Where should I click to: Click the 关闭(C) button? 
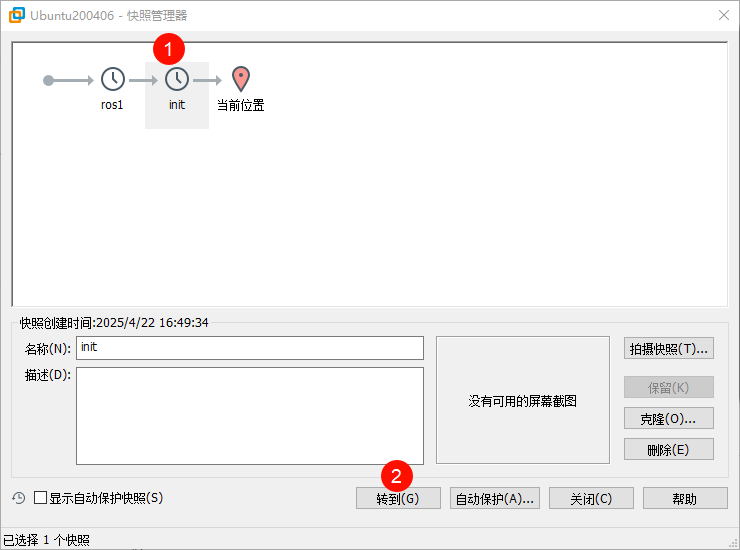pos(591,499)
